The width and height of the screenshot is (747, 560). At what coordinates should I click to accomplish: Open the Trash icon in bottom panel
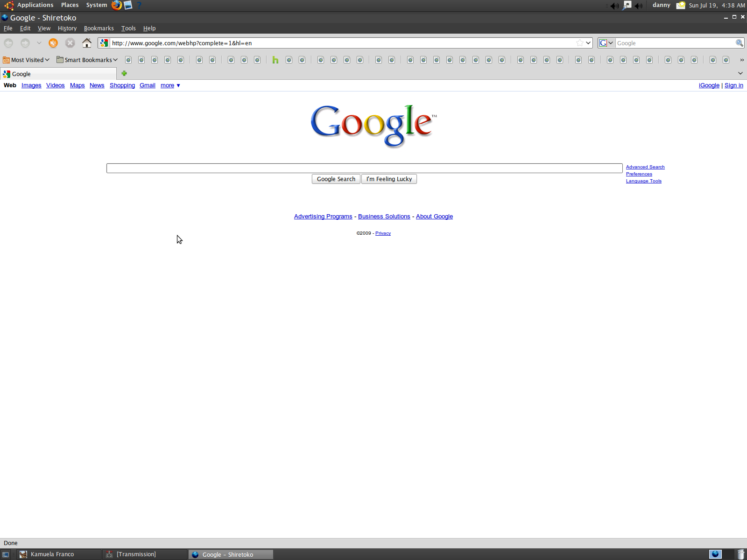pyautogui.click(x=741, y=554)
